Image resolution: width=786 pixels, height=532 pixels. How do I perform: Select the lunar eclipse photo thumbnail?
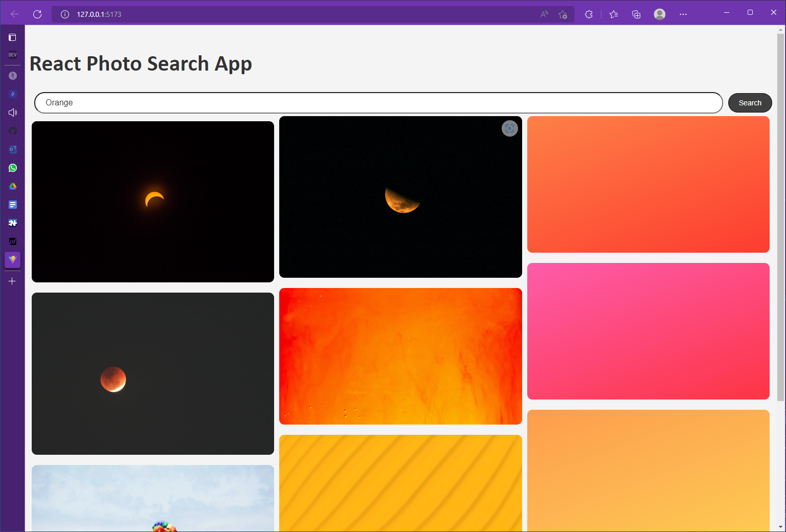tap(152, 373)
